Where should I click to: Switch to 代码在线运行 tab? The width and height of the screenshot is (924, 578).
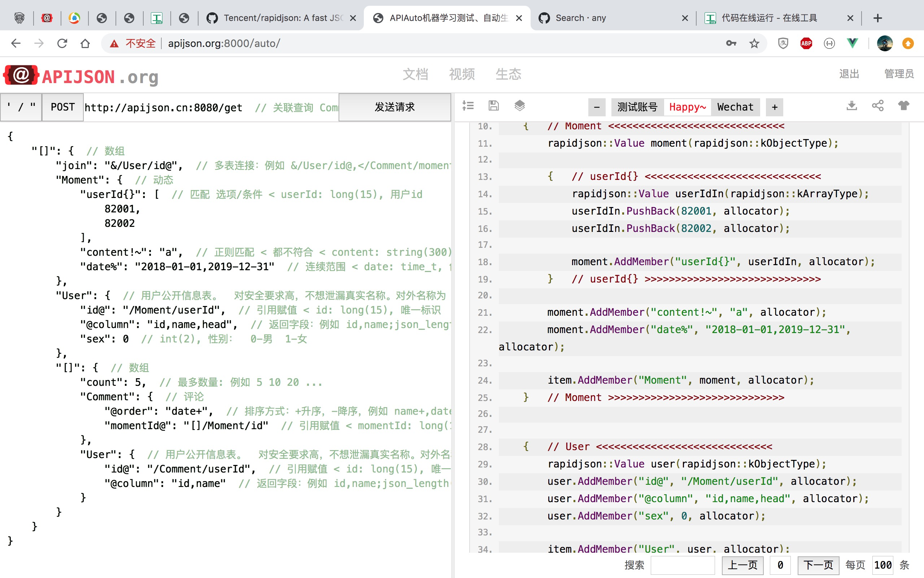click(779, 18)
